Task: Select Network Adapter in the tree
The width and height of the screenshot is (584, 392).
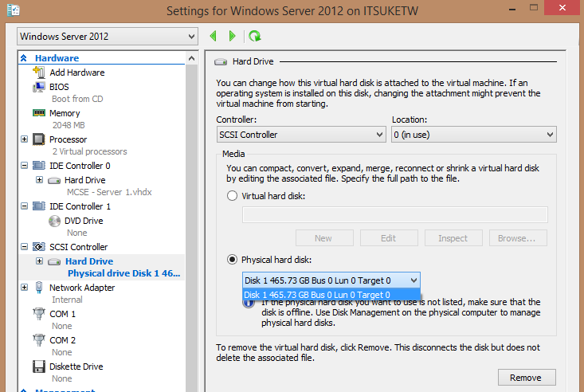Action: [82, 288]
